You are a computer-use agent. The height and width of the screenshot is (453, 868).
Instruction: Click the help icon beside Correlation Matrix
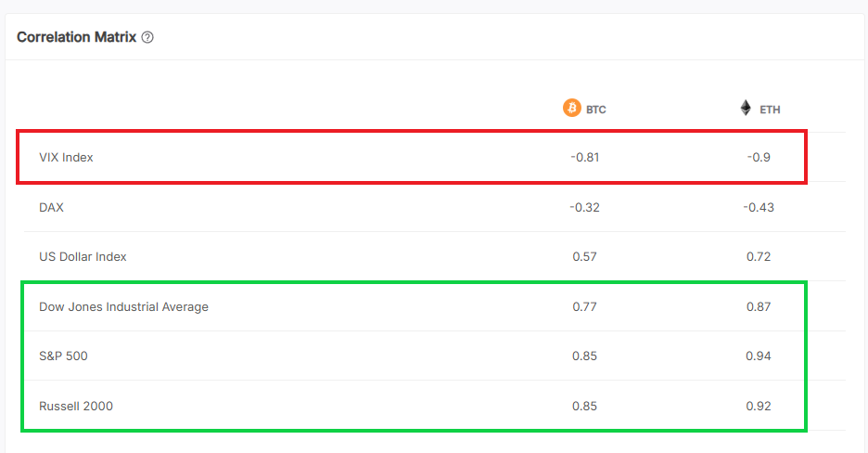click(147, 38)
